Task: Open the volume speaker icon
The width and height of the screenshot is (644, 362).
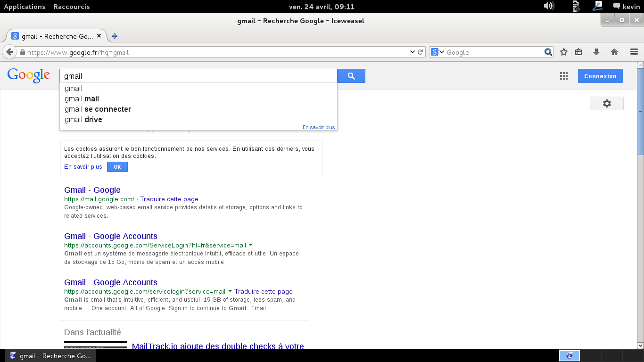Action: click(x=548, y=6)
